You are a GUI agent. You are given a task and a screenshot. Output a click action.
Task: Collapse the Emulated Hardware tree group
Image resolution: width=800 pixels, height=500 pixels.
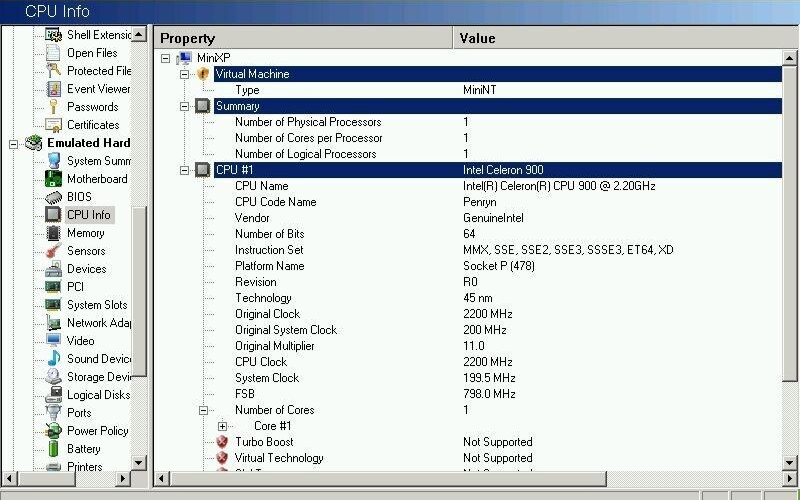click(x=14, y=144)
